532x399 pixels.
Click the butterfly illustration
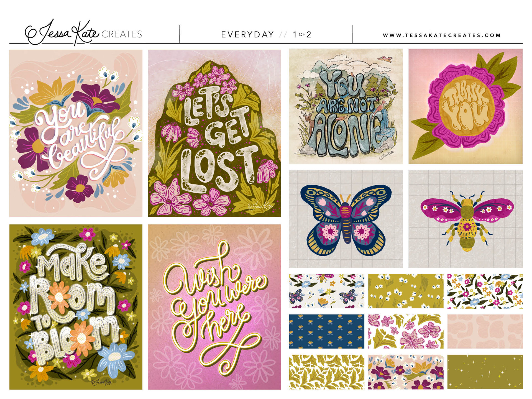(346, 219)
